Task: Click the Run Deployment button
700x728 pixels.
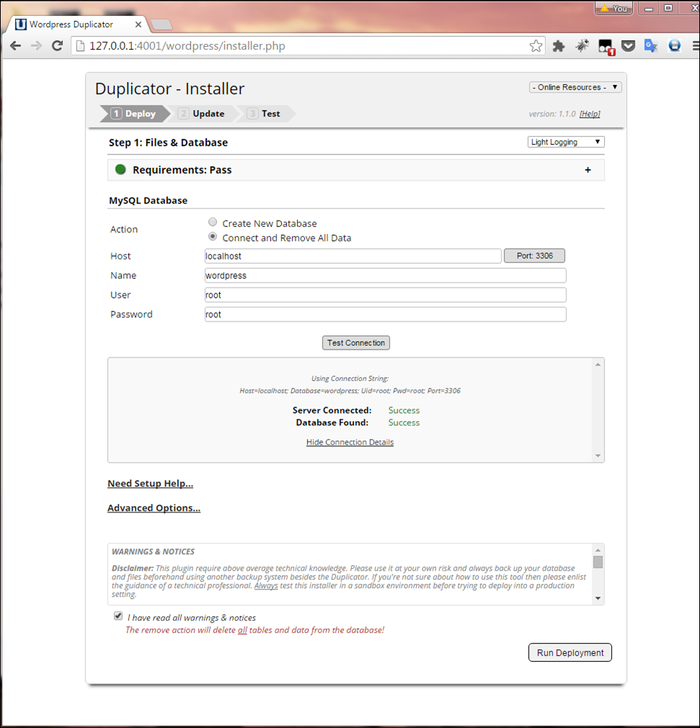Action: tap(570, 652)
